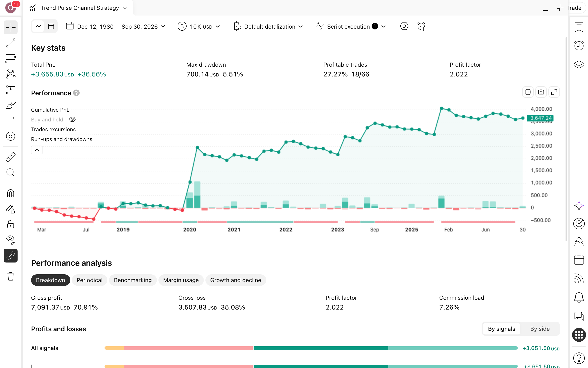The height and width of the screenshot is (368, 588).
Task: Open the emoji and stickers tool
Action: [10, 136]
